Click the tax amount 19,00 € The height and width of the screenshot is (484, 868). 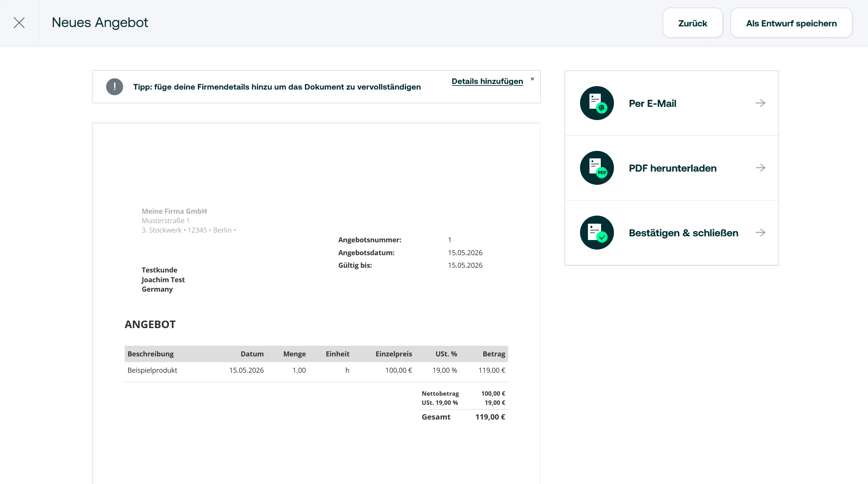pyautogui.click(x=495, y=402)
